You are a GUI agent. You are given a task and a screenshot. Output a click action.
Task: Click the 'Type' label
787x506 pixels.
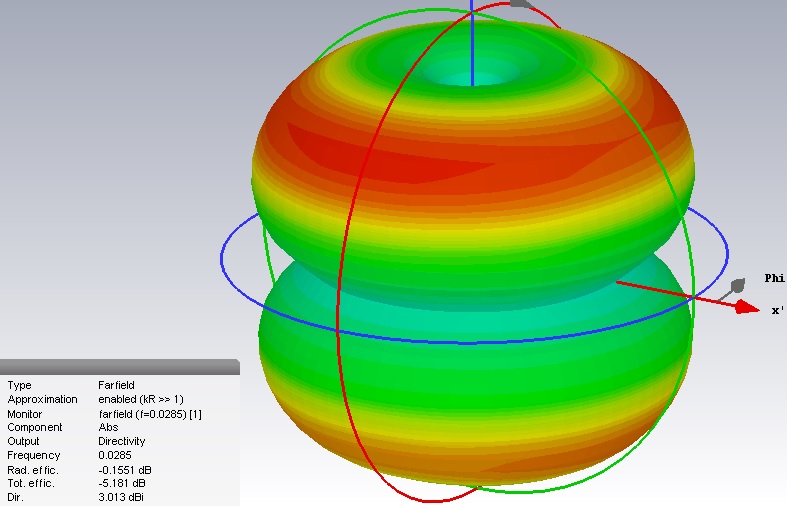pos(20,385)
